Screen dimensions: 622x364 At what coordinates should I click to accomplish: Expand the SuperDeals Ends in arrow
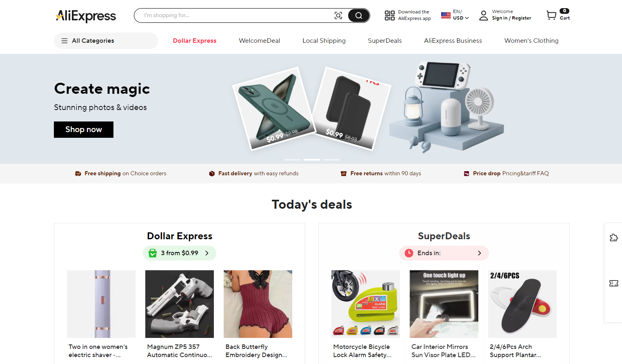click(x=480, y=253)
